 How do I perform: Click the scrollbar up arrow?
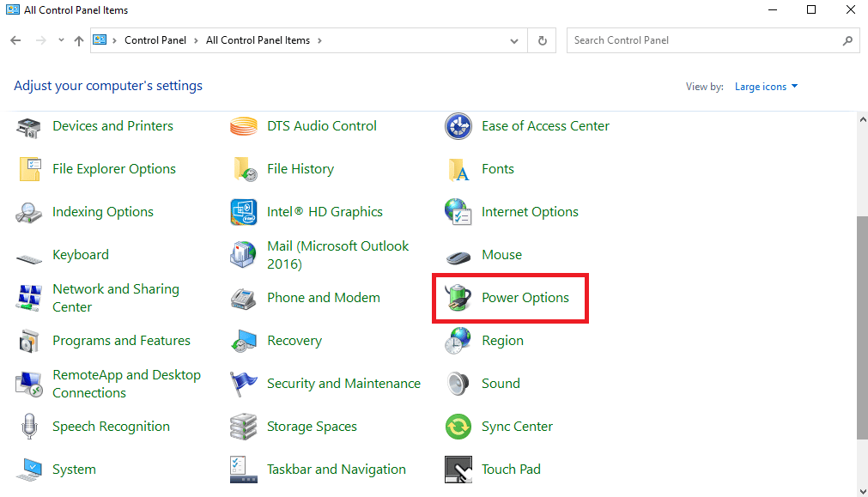pyautogui.click(x=863, y=118)
